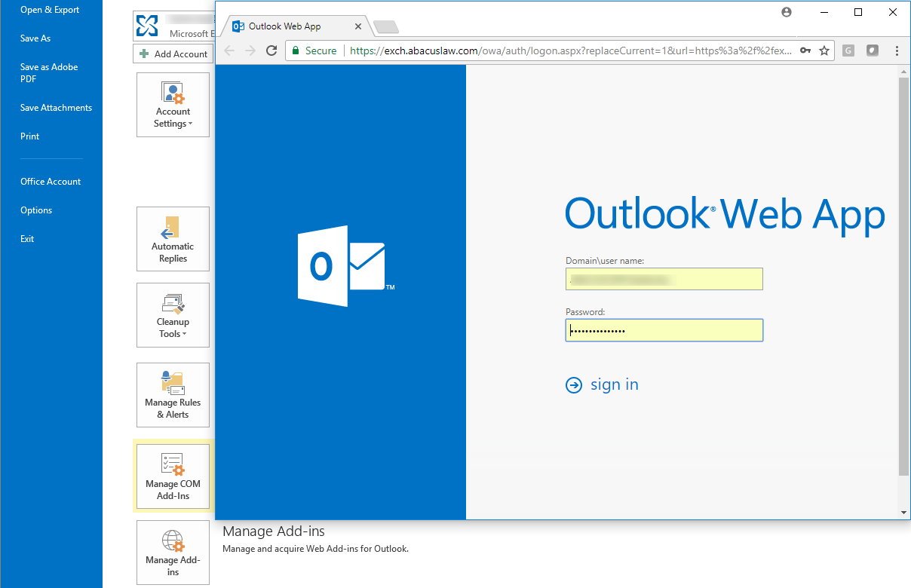The height and width of the screenshot is (588, 911).
Task: Select Open & Export in backstage menu
Action: point(50,10)
